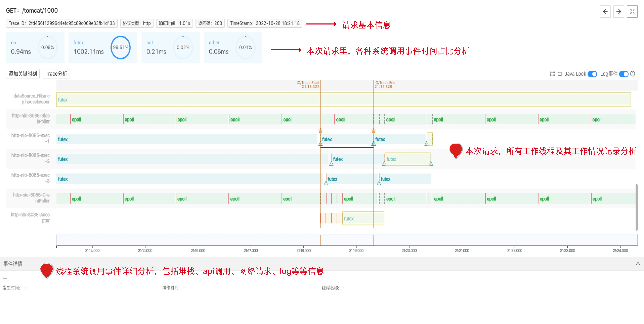
Task: Click the 添加关键时刻 button
Action: tap(23, 74)
